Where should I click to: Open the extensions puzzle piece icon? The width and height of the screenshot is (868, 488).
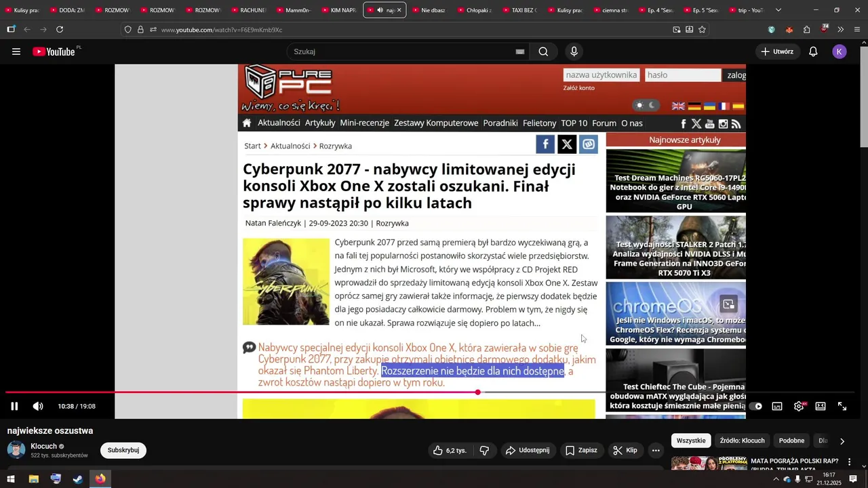(807, 29)
